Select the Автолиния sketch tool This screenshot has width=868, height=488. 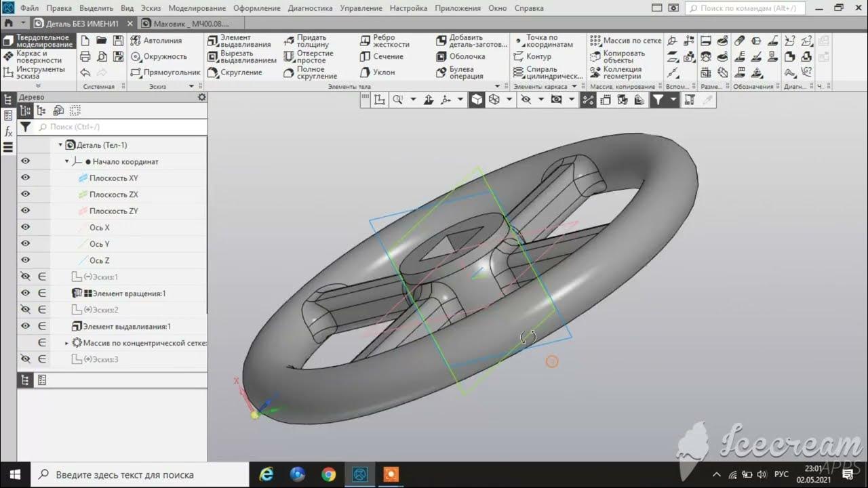coord(156,41)
